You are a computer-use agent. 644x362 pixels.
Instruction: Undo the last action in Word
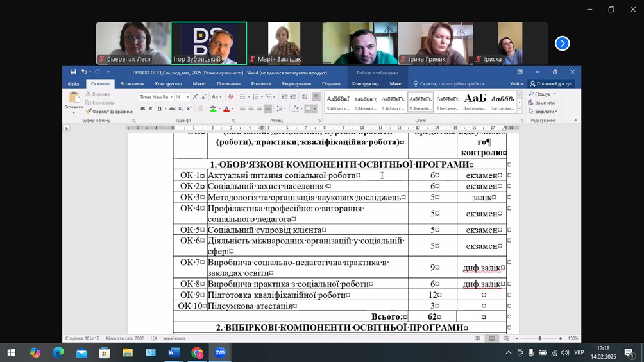tap(84, 72)
